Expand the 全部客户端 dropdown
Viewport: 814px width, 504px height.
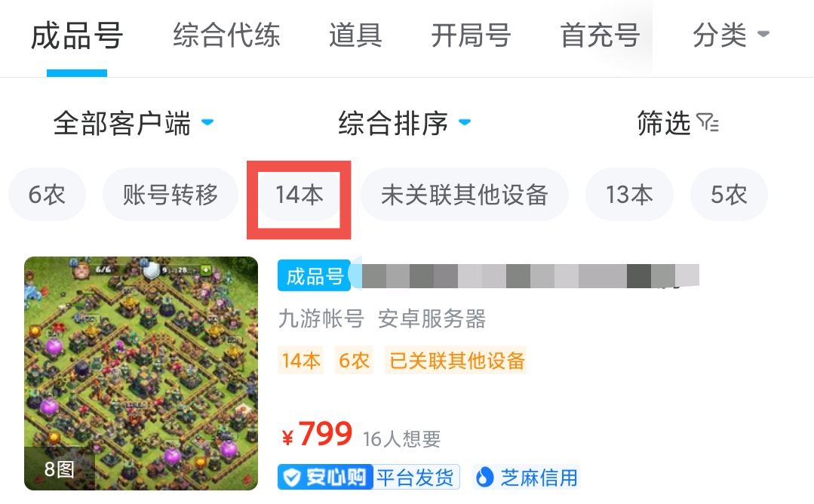pyautogui.click(x=134, y=123)
